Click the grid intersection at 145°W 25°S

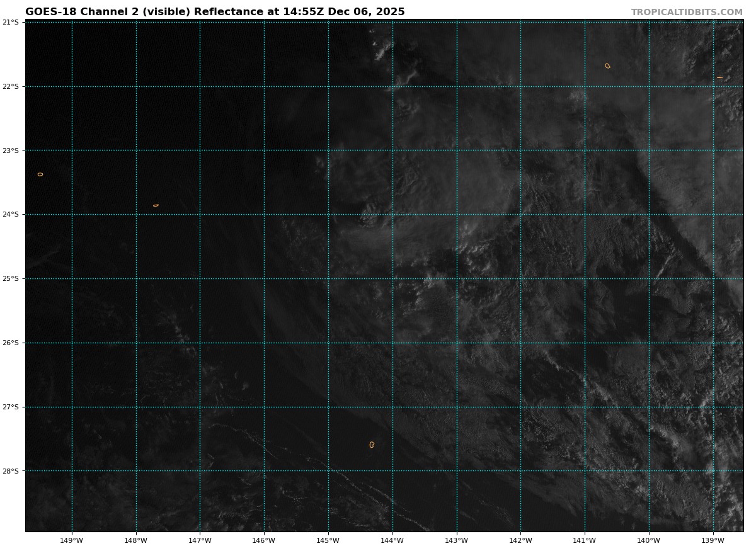[x=328, y=278]
